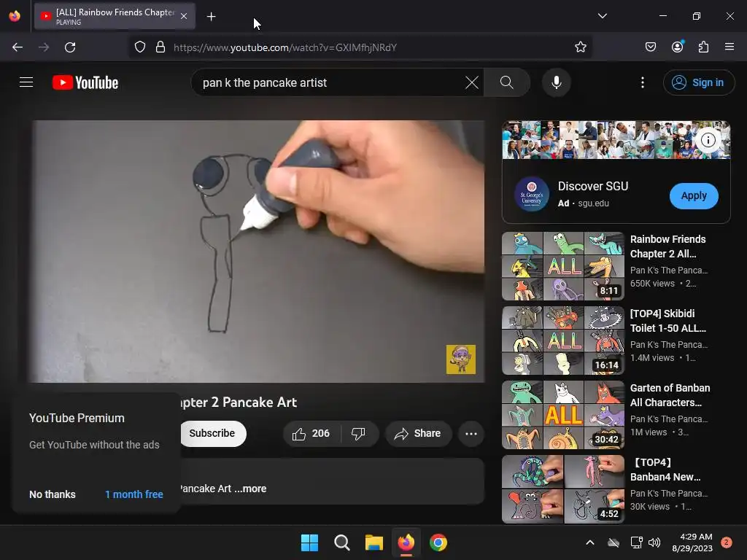This screenshot has height=560, width=747.
Task: Go back to the previous page
Action: [x=18, y=47]
